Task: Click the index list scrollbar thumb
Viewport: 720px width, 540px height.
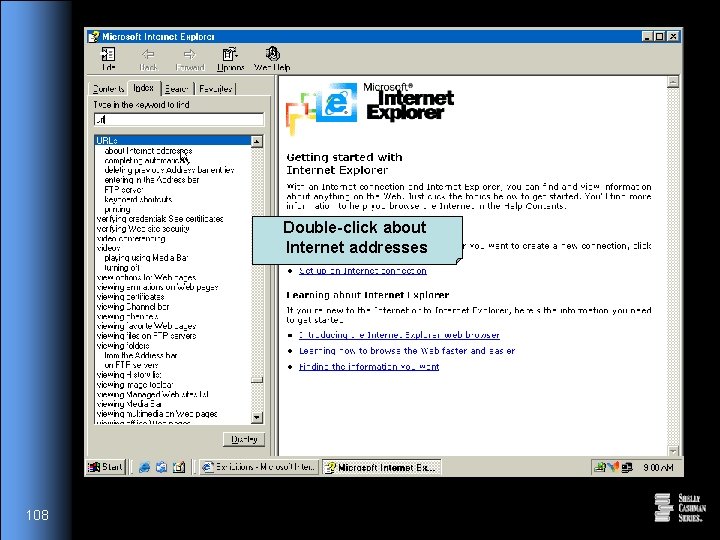Action: tap(257, 380)
